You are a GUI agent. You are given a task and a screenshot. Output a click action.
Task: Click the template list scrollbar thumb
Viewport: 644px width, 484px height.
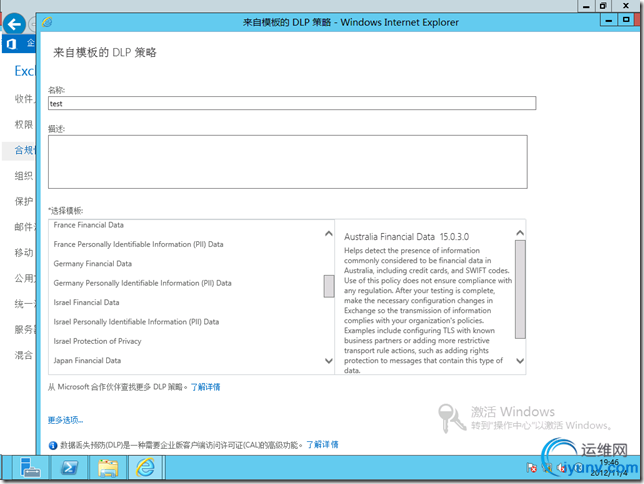pyautogui.click(x=329, y=286)
